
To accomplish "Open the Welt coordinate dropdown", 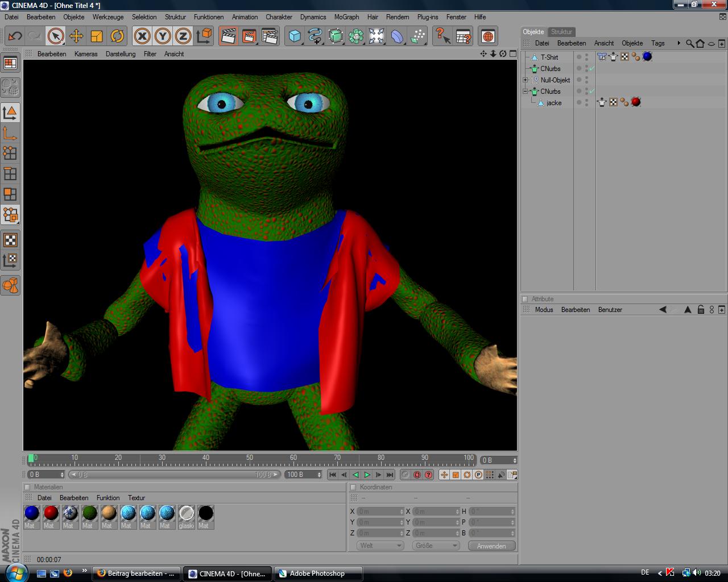I will point(380,546).
